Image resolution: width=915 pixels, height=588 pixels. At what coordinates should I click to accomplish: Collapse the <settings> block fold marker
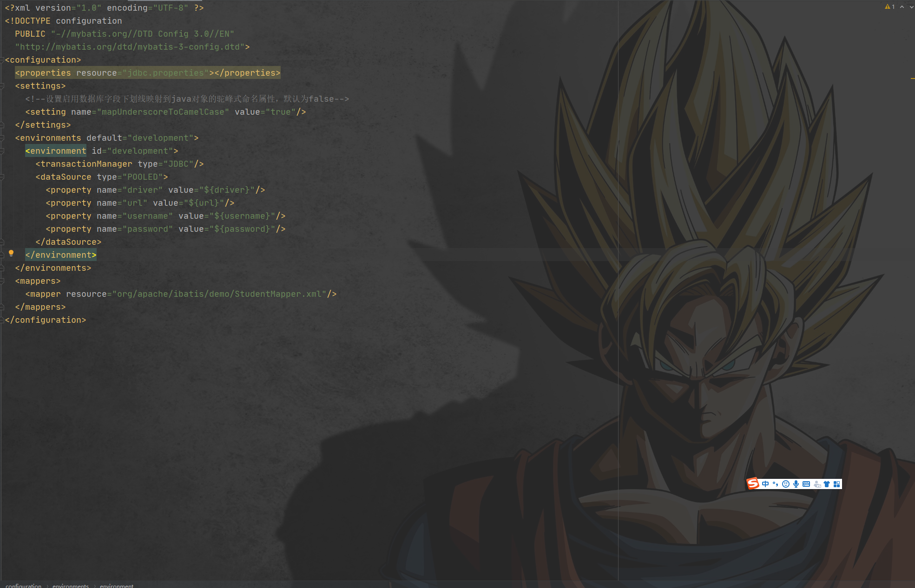point(2,86)
